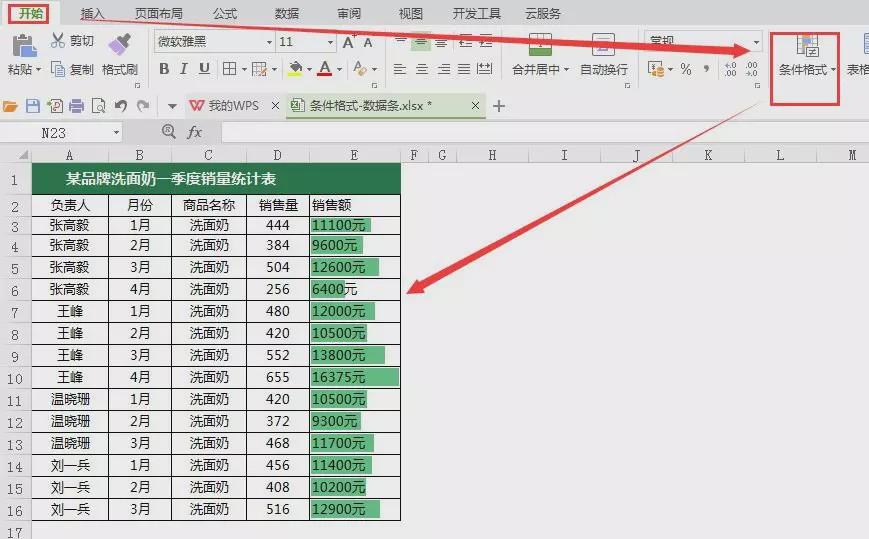Click the fx insert function button

[194, 132]
